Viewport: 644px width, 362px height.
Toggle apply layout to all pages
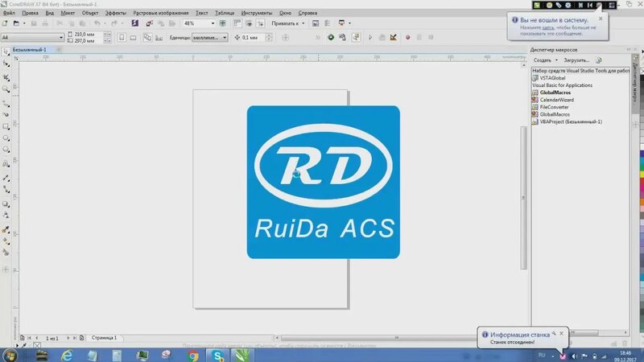pyautogui.click(x=147, y=37)
